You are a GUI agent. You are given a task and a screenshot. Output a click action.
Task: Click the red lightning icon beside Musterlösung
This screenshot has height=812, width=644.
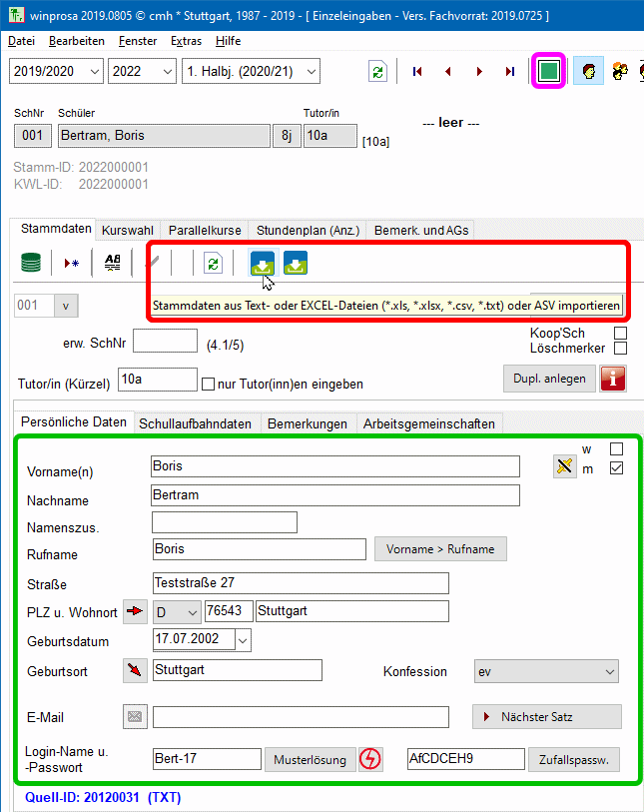click(371, 760)
